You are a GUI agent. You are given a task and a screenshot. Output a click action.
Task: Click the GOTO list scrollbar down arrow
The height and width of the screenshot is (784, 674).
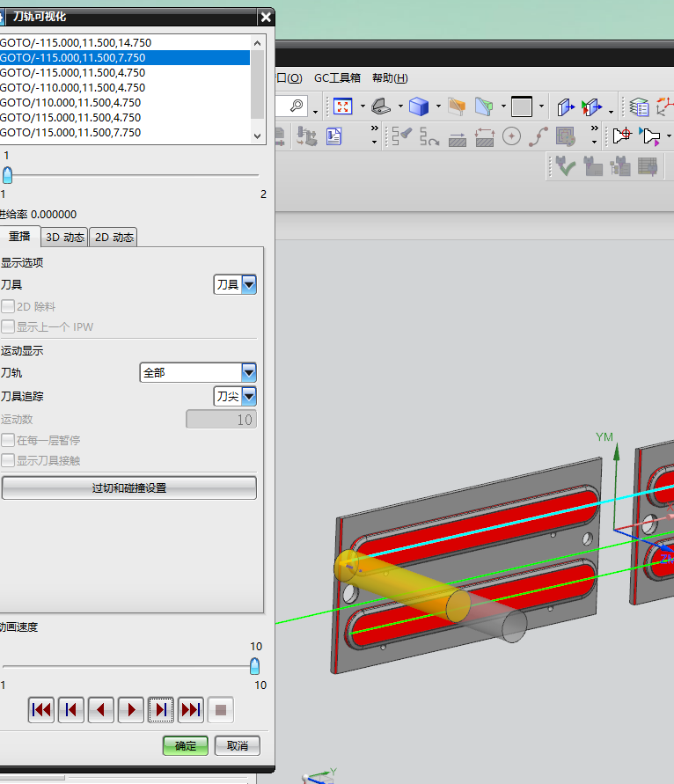[x=258, y=136]
